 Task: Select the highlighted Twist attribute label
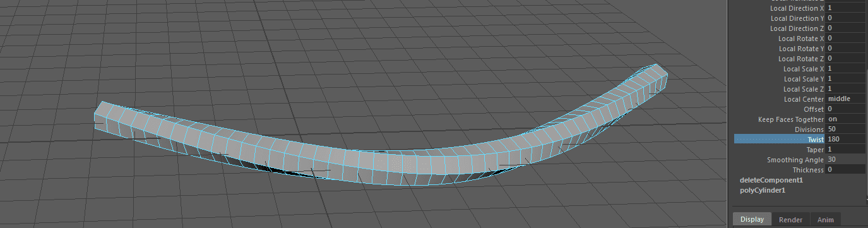coord(779,140)
